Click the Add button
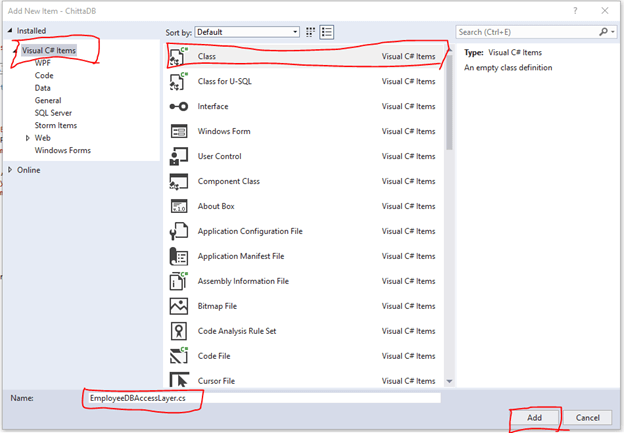This screenshot has height=433, width=624. coord(534,417)
